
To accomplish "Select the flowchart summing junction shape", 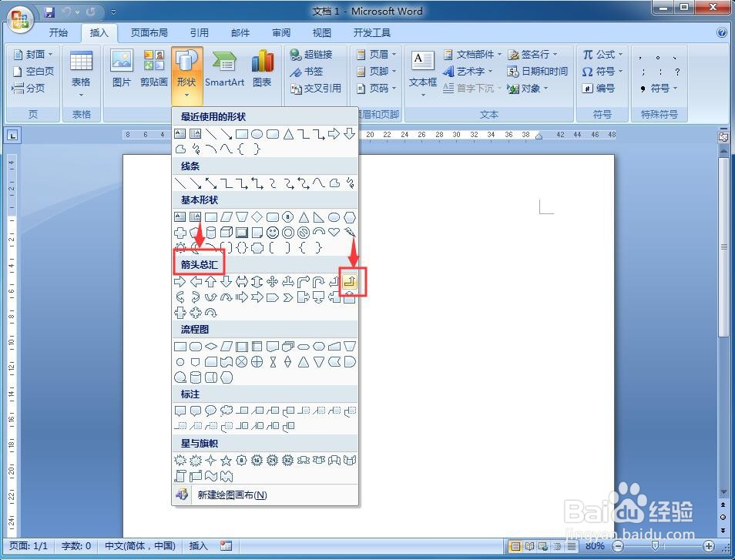I will (241, 362).
